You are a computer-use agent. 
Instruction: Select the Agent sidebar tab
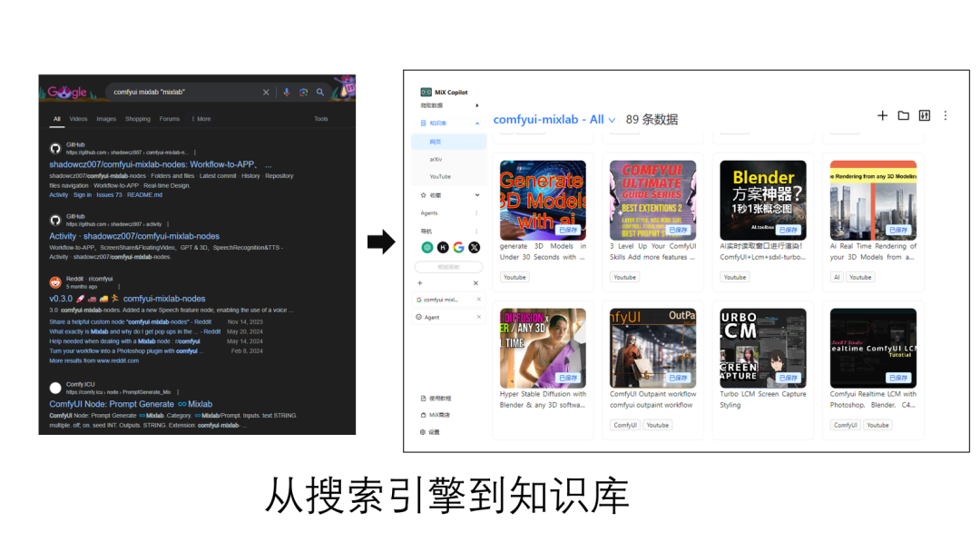coord(431,317)
